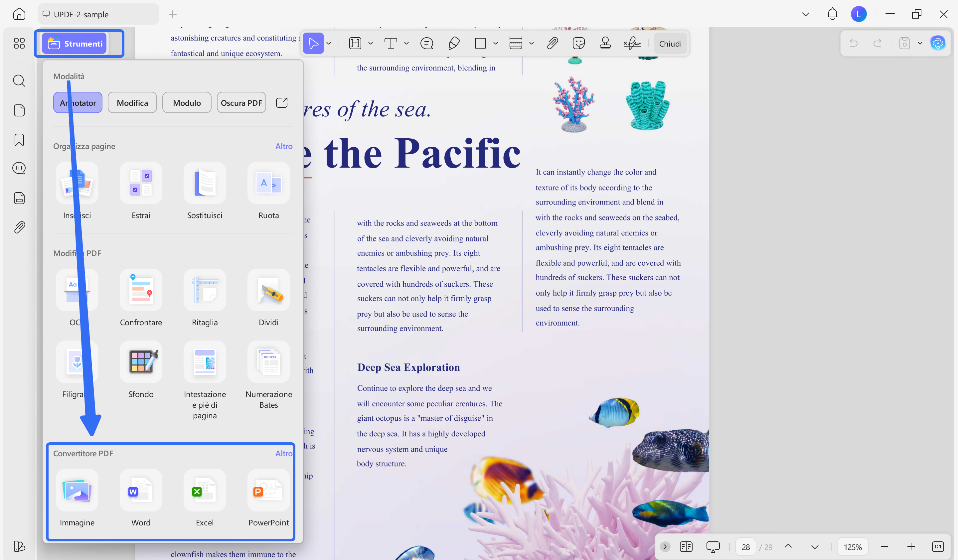This screenshot has height=560, width=958.
Task: Select the rectangle shape tool
Action: pyautogui.click(x=480, y=43)
